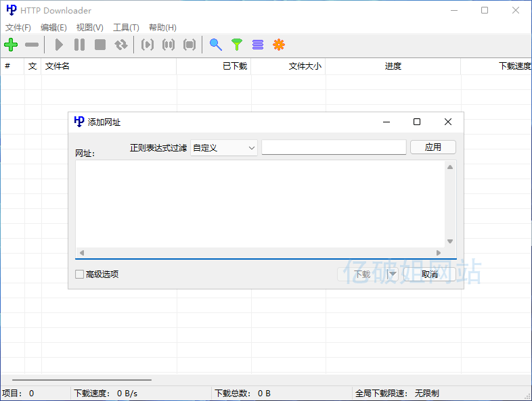The image size is (532, 401).
Task: Click the URL box scroll up arrow
Action: pos(450,167)
